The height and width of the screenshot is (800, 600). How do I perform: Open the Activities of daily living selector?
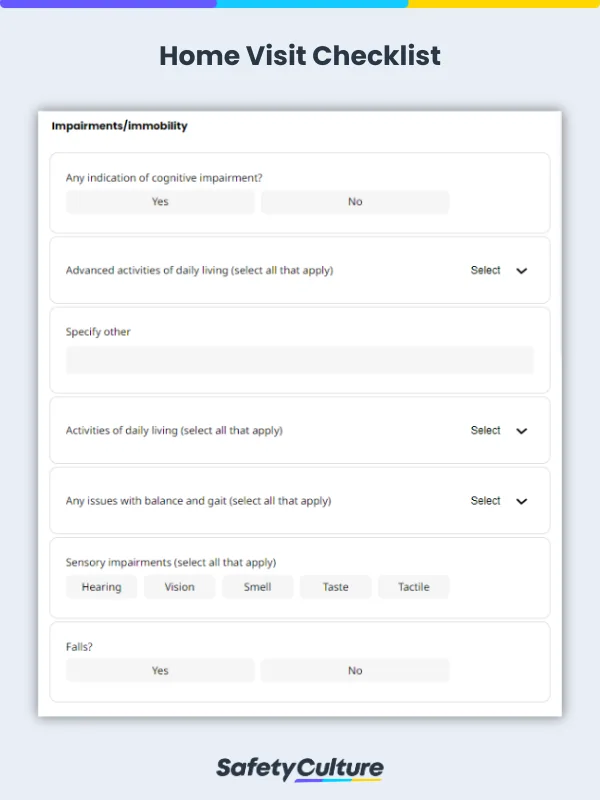point(485,430)
